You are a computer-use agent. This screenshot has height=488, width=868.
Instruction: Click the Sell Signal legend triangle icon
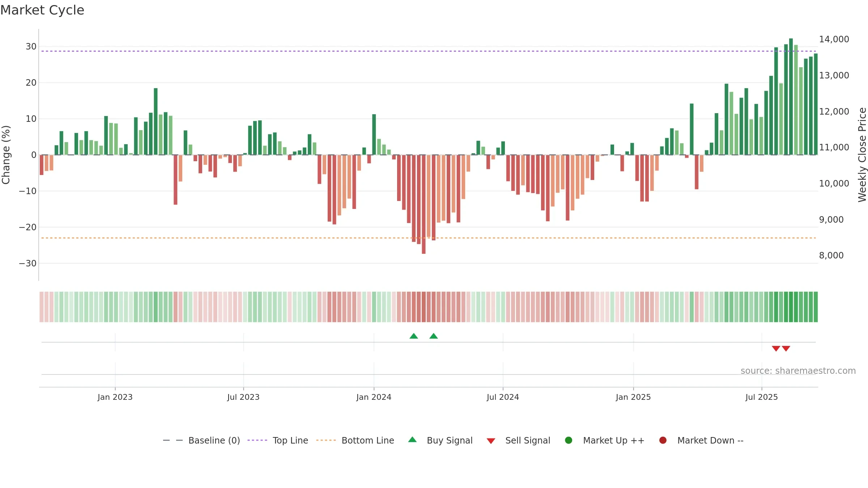[x=491, y=441]
